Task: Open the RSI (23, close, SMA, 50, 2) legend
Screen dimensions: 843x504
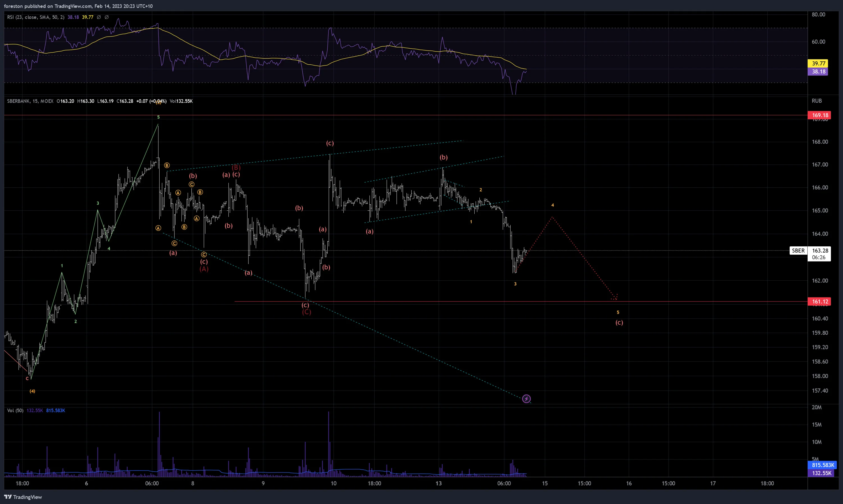Action: pyautogui.click(x=36, y=17)
